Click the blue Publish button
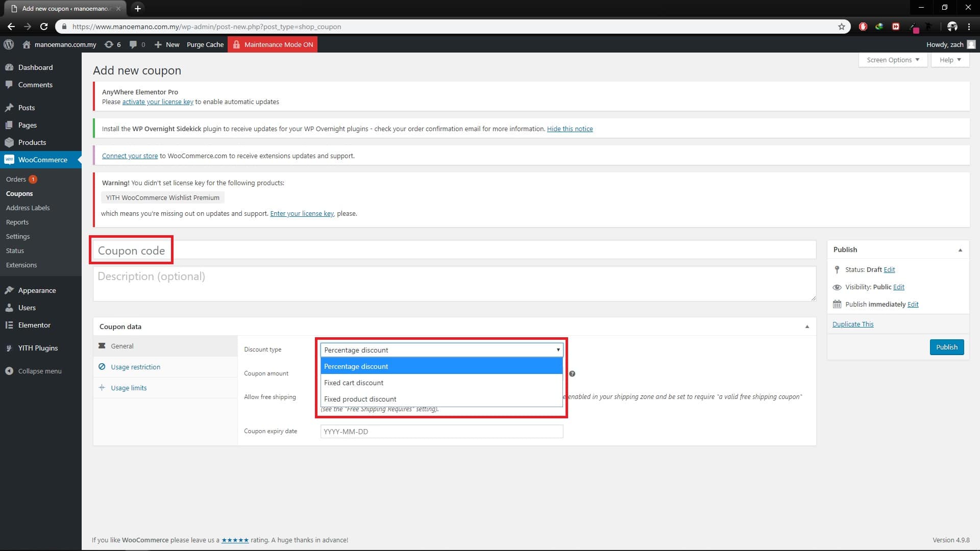Image resolution: width=980 pixels, height=551 pixels. tap(947, 347)
